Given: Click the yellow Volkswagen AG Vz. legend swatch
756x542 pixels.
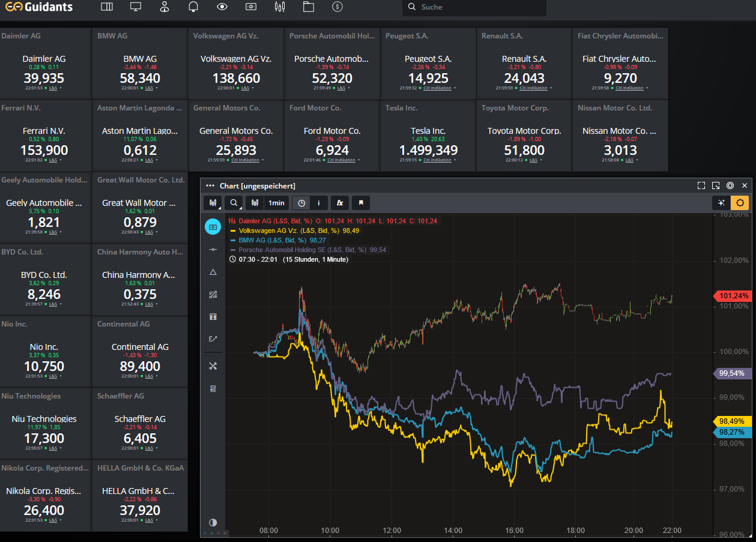Looking at the screenshot, I should coord(232,230).
